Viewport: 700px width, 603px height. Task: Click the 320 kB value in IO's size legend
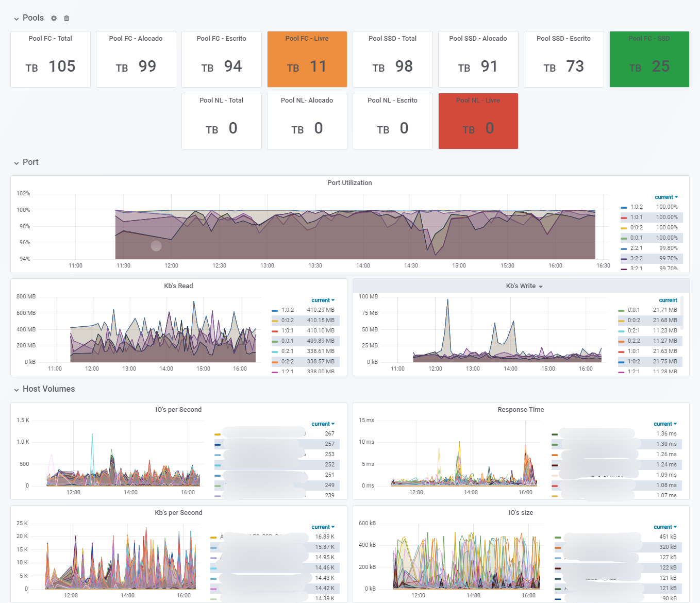point(668,547)
